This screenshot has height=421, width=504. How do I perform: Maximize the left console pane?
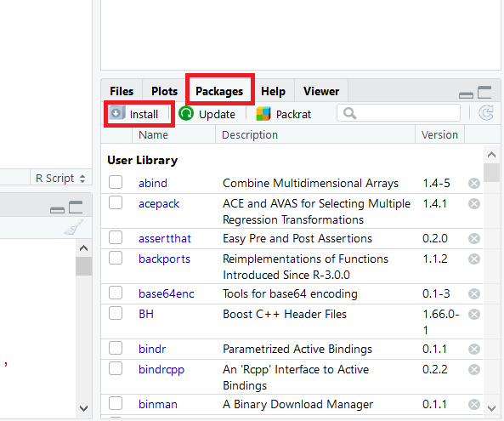[x=76, y=208]
